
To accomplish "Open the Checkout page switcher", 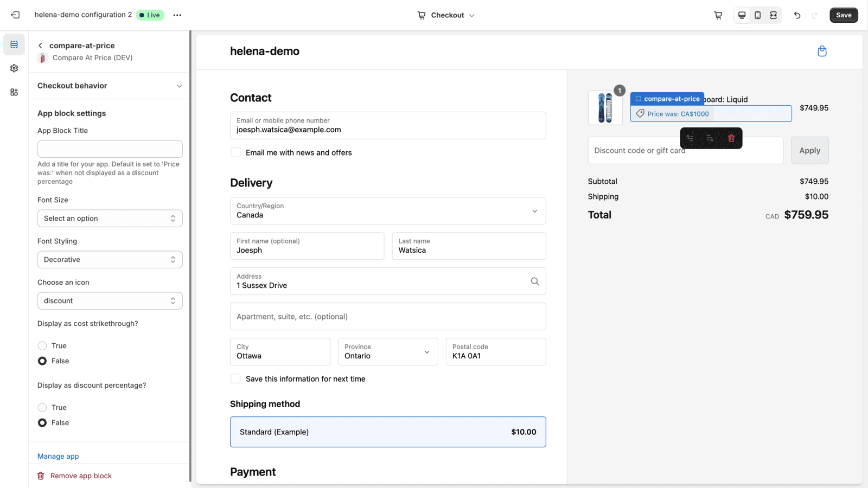I will tap(446, 15).
